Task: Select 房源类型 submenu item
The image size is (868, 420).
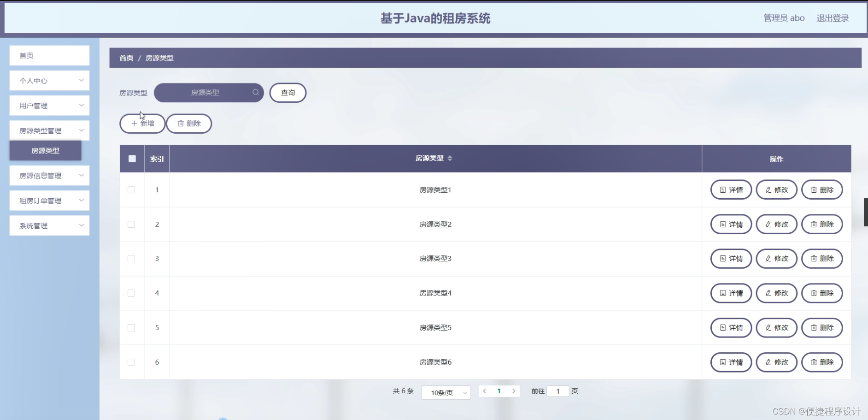Action: pyautogui.click(x=45, y=150)
